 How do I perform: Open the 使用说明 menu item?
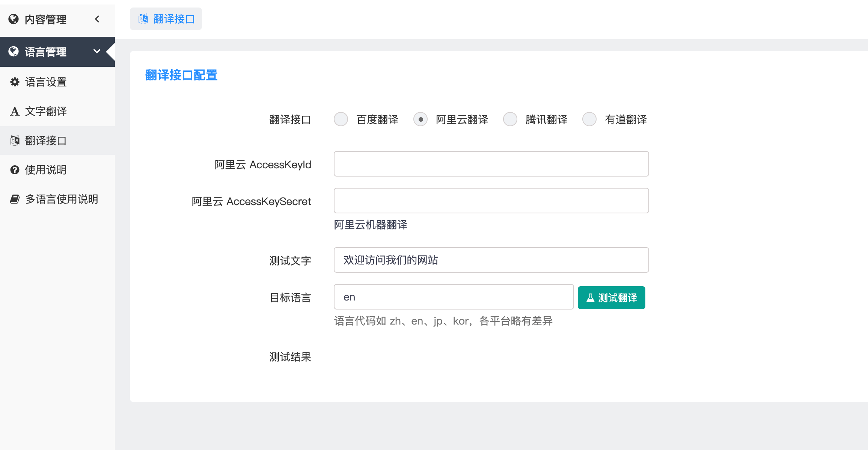click(57, 170)
